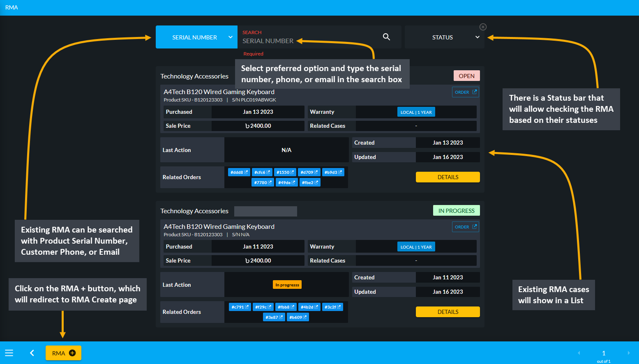Open related order #cfc6
The height and width of the screenshot is (364, 639).
click(262, 172)
